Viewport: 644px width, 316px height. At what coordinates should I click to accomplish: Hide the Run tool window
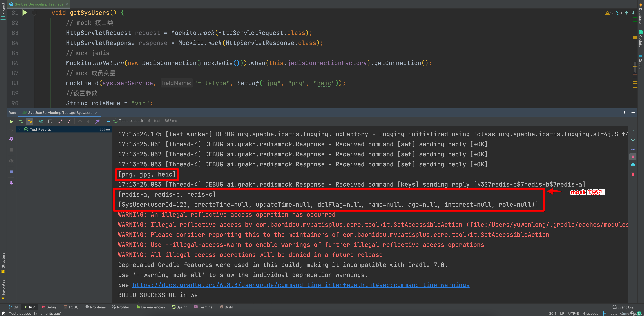pos(633,113)
